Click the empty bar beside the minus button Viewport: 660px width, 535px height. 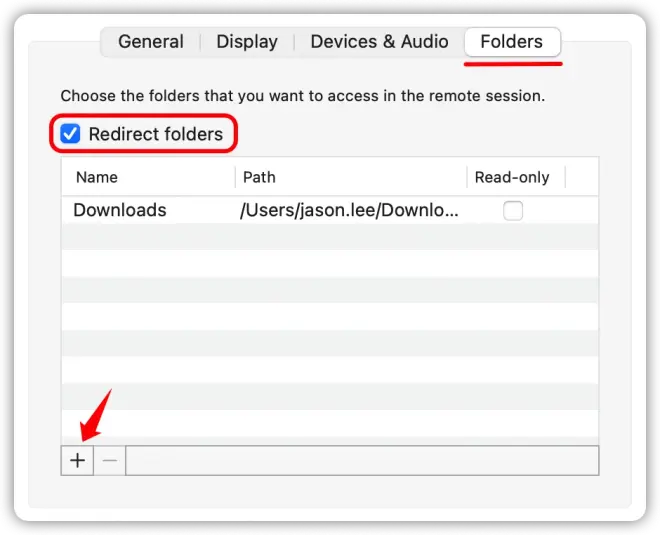click(x=362, y=460)
